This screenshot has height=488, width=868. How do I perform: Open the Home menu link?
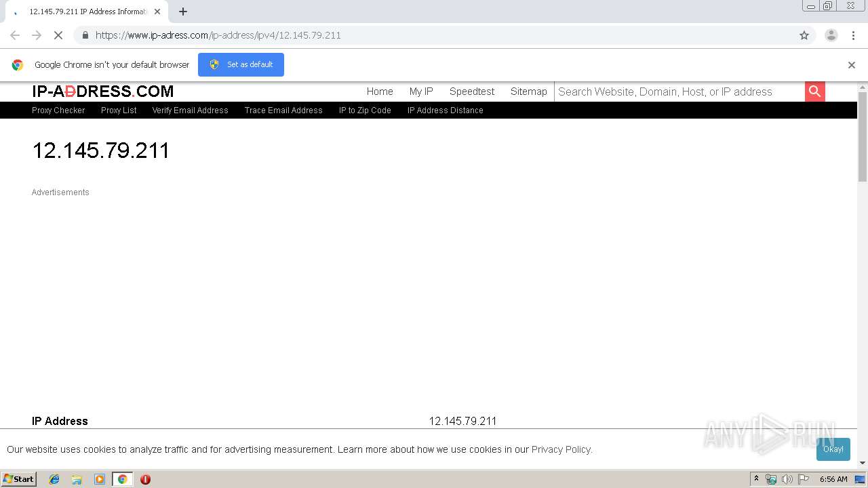(380, 91)
